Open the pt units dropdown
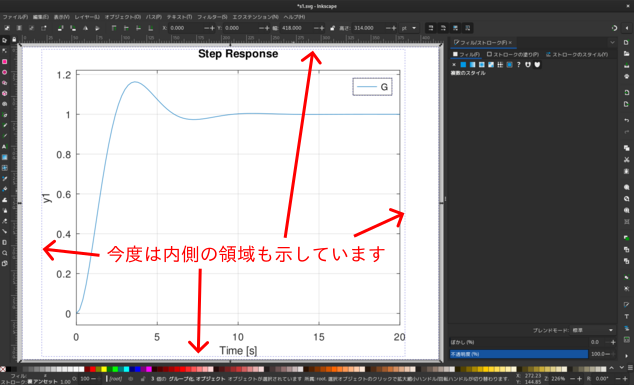This screenshot has width=634, height=385. coord(409,28)
